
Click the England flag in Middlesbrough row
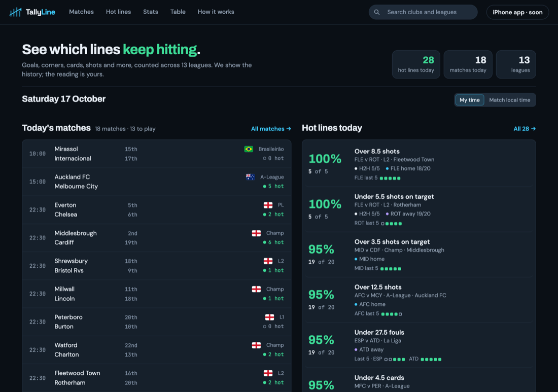pyautogui.click(x=256, y=233)
